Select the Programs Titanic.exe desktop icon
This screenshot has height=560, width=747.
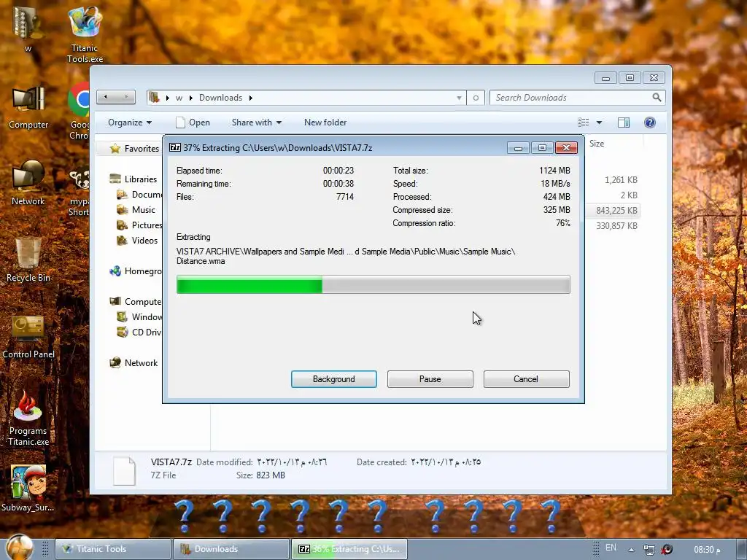[x=28, y=418]
